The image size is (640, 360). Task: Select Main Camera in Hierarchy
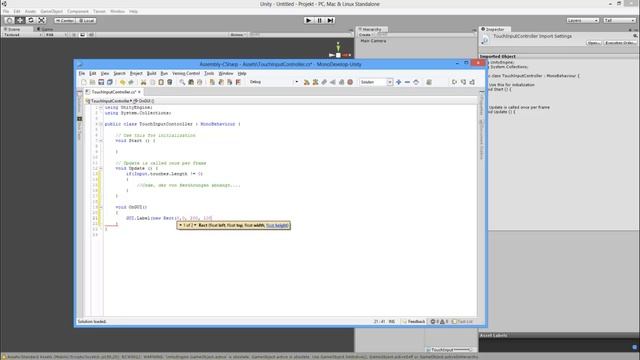click(373, 41)
